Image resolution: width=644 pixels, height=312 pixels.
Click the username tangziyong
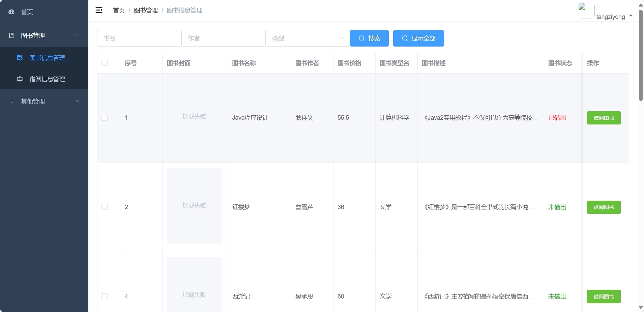coord(611,17)
